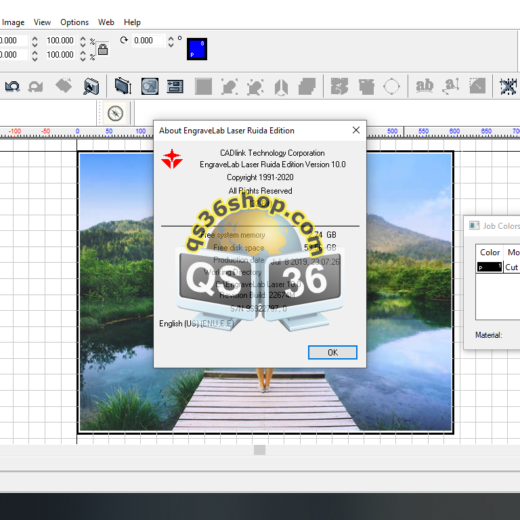The width and height of the screenshot is (520, 520).
Task: Open the Help menu
Action: point(132,22)
